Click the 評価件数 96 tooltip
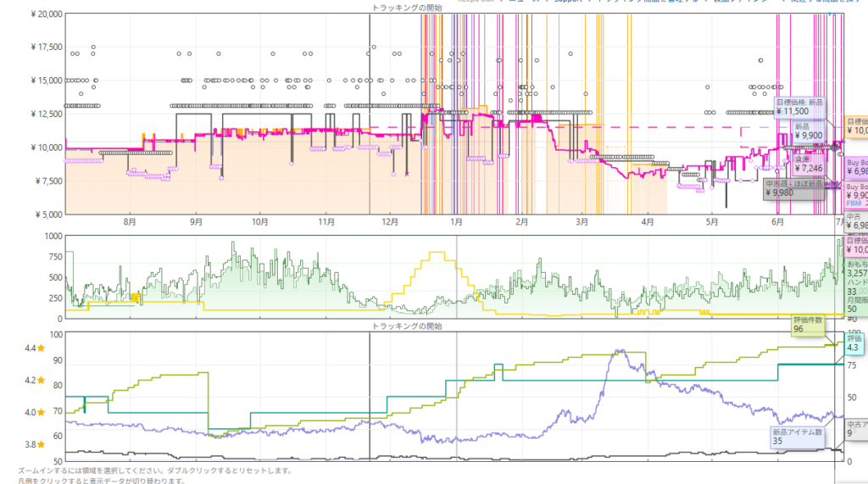 [x=808, y=325]
